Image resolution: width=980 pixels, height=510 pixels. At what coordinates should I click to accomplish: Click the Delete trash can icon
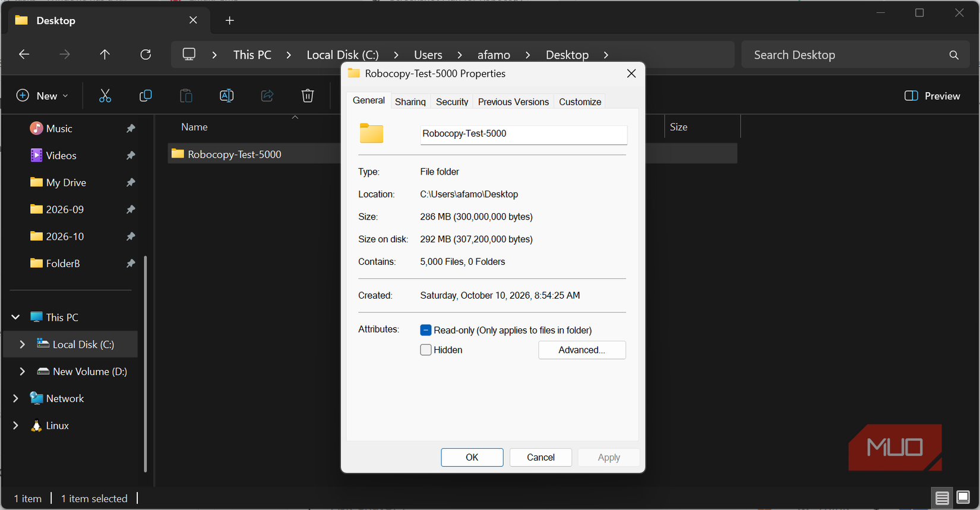coord(308,96)
